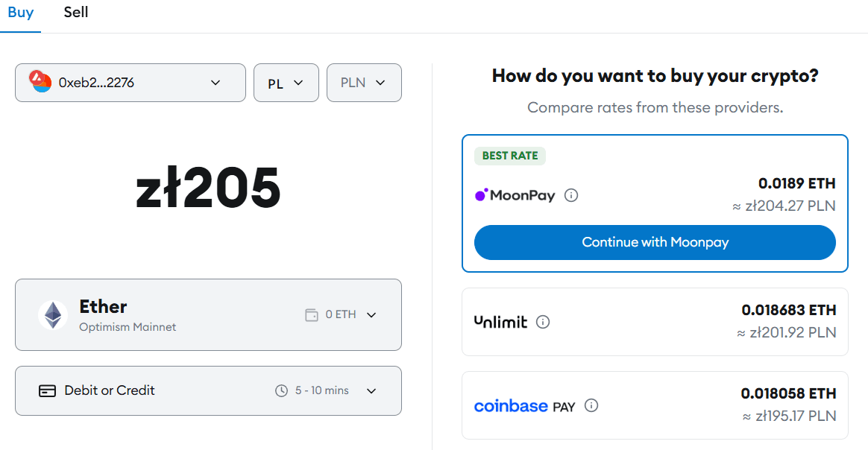This screenshot has width=868, height=450.
Task: Continue with Moonpay
Action: 655,242
